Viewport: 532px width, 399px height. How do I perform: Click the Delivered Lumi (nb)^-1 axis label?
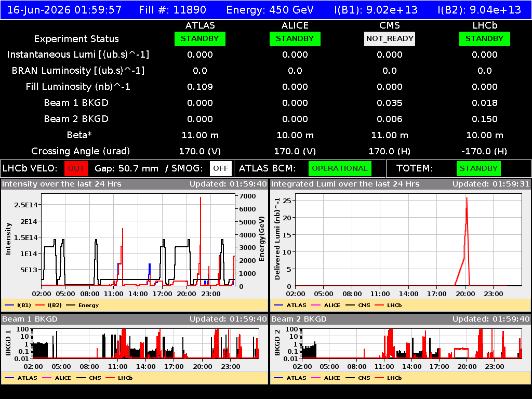tap(277, 239)
